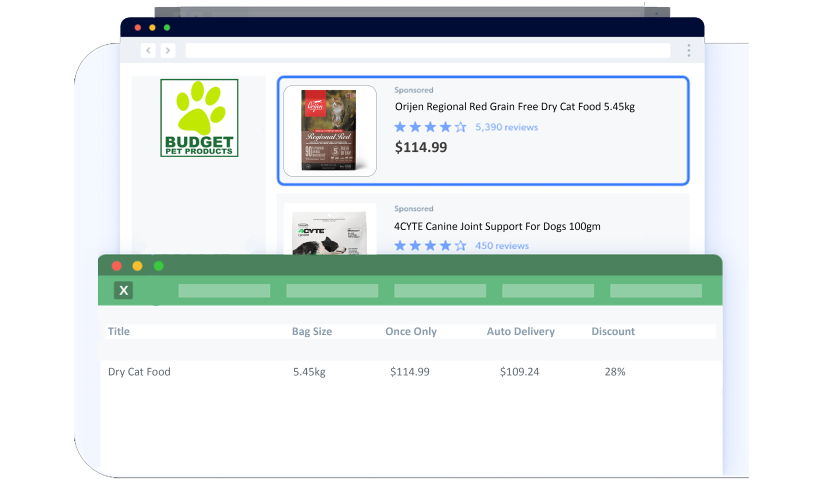Screen dimensions: 823x480
Task: Click the first ribbon tab after Excel icon
Action: pyautogui.click(x=224, y=291)
